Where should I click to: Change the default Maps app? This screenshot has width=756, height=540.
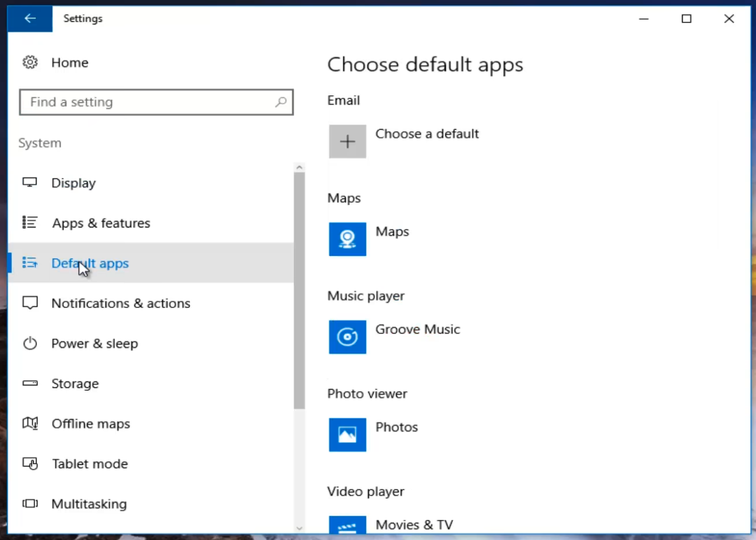[x=392, y=232]
